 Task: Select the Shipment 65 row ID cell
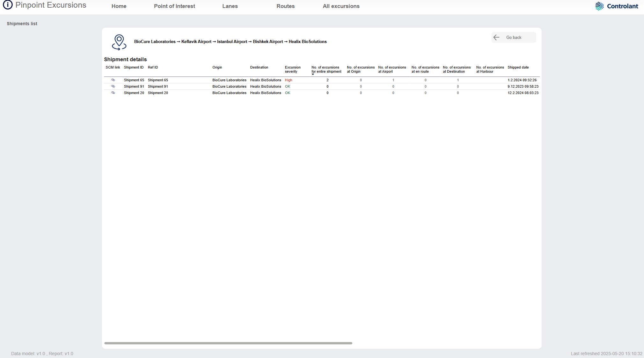pyautogui.click(x=134, y=80)
